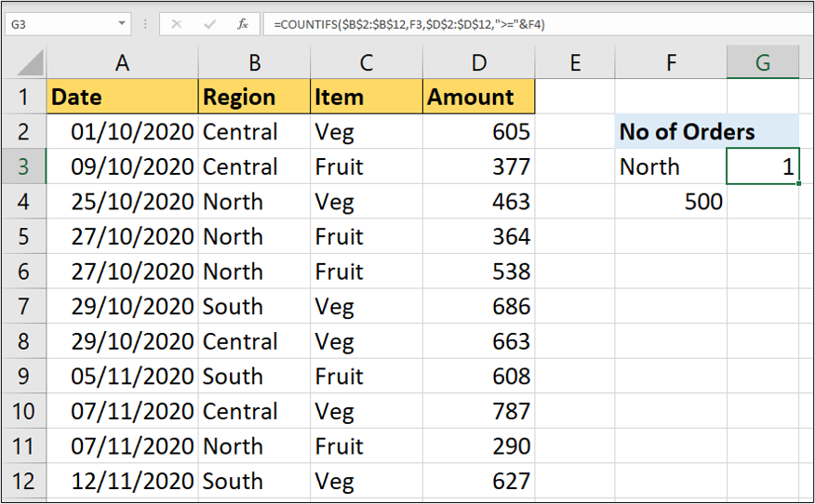Viewport: 815px width, 504px height.
Task: Click amount cell 608
Action: [x=479, y=377]
